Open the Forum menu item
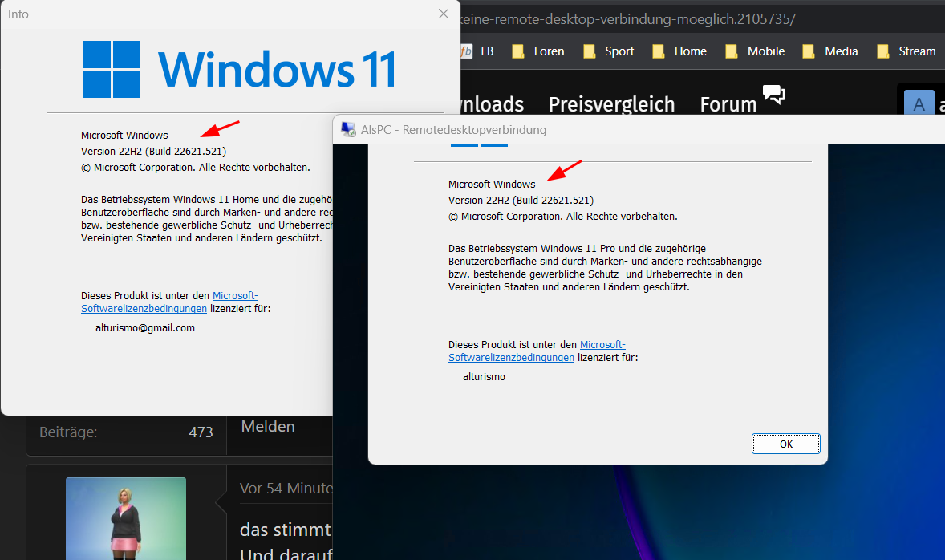 coord(728,104)
